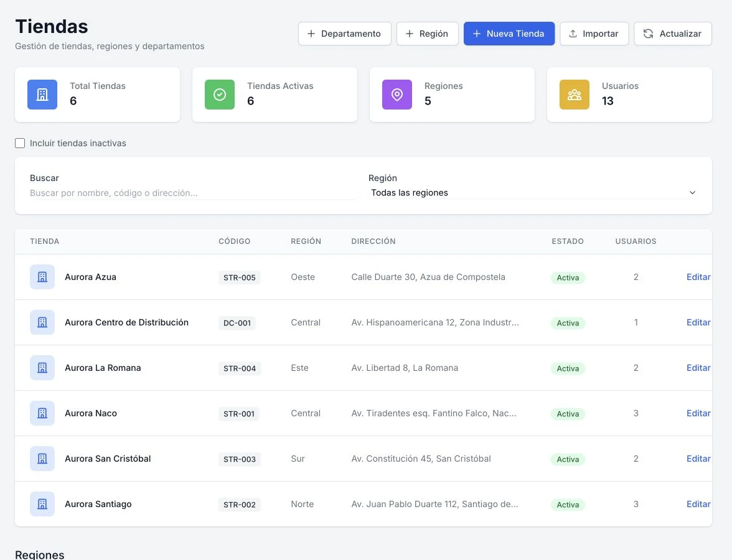Add a new Región button
This screenshot has height=560, width=732.
point(427,34)
